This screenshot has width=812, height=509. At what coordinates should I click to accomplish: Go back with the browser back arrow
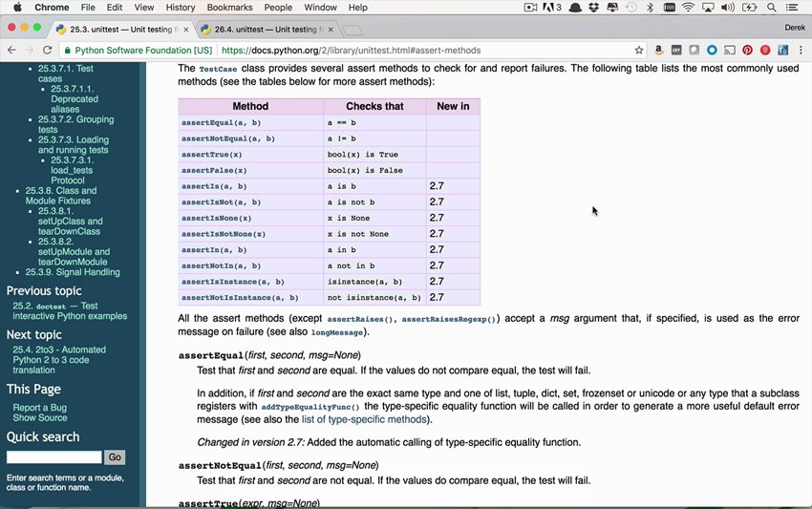coord(11,51)
